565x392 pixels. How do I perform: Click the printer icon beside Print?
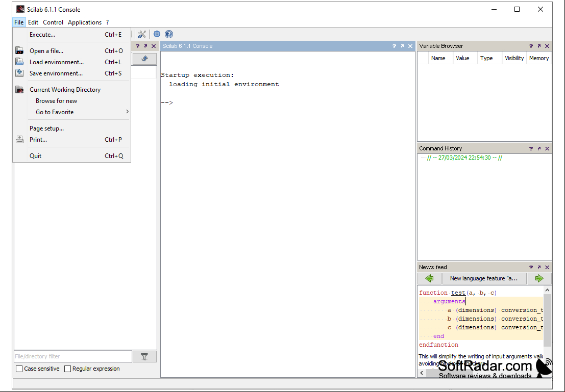(19, 139)
